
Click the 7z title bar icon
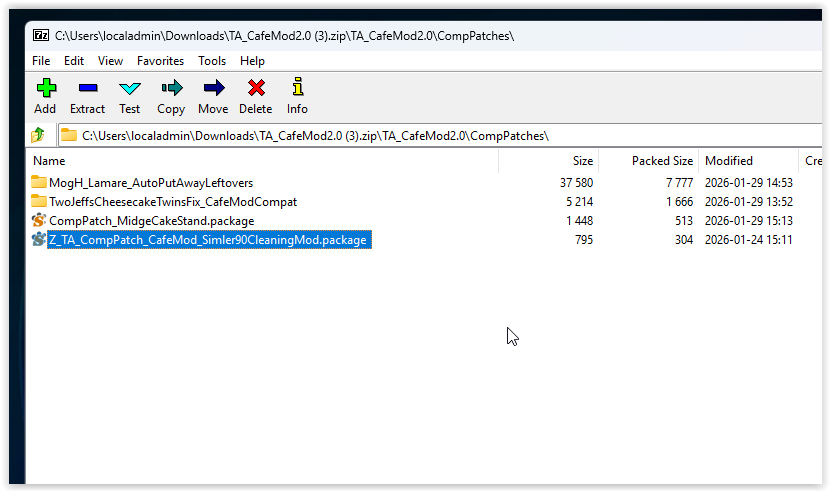(41, 35)
